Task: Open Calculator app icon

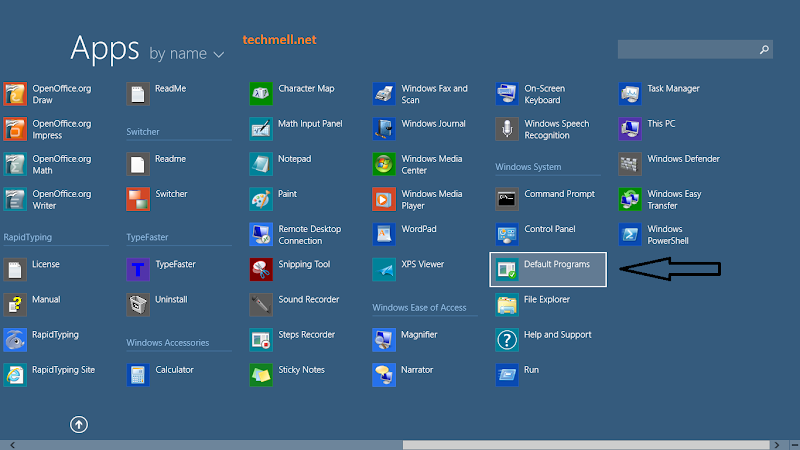Action: pyautogui.click(x=138, y=376)
